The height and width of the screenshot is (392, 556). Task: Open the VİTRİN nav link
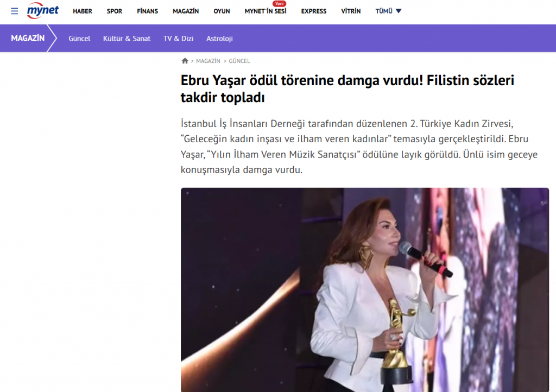coord(351,11)
